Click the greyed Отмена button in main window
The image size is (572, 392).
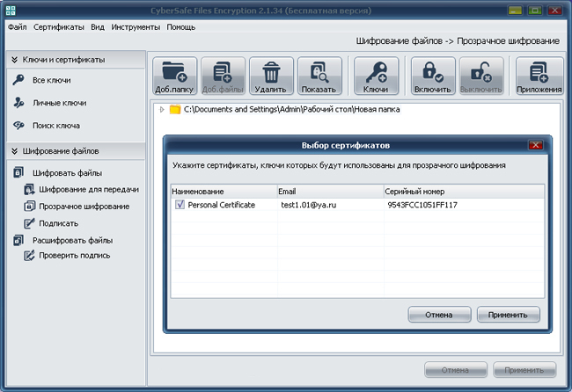pyautogui.click(x=455, y=370)
